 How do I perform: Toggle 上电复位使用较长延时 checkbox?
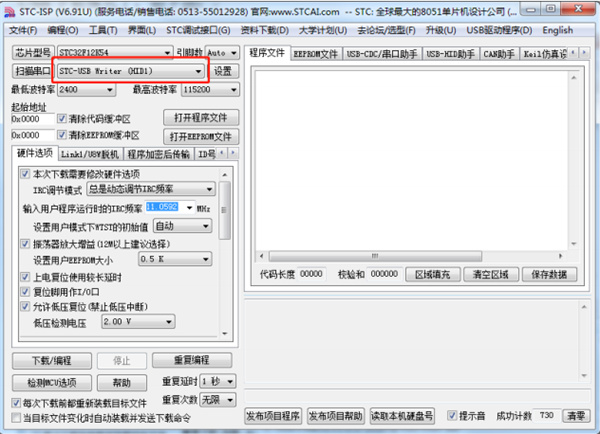click(x=25, y=277)
